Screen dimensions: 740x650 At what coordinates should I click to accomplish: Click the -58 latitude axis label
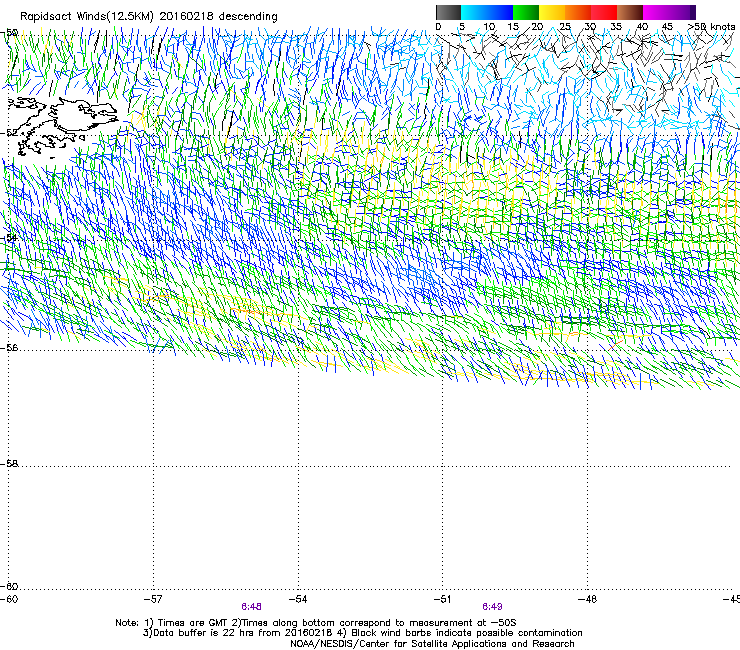(9, 464)
